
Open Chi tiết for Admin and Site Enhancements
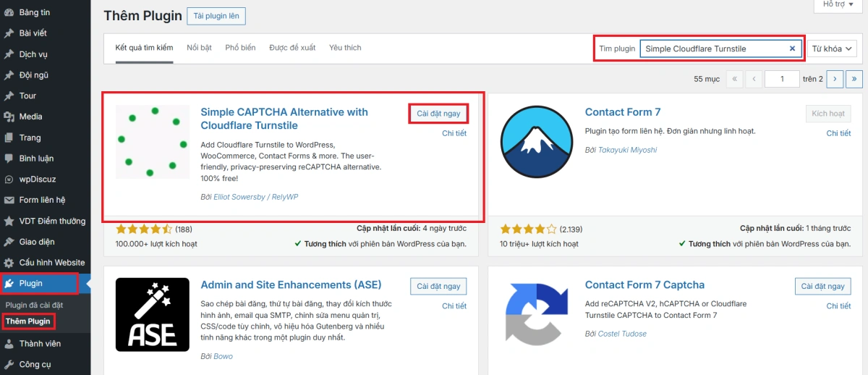click(x=454, y=306)
